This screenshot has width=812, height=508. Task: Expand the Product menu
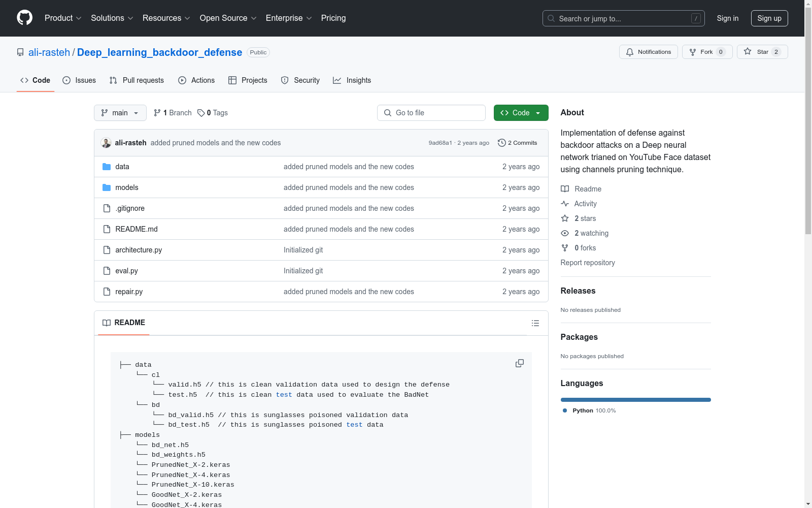(x=63, y=18)
